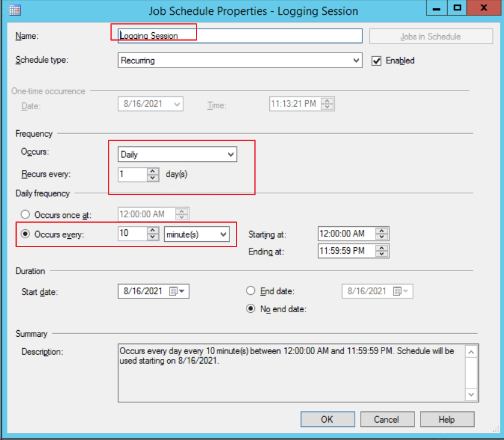Decrease the Ending at time
The image size is (504, 440).
[382, 254]
